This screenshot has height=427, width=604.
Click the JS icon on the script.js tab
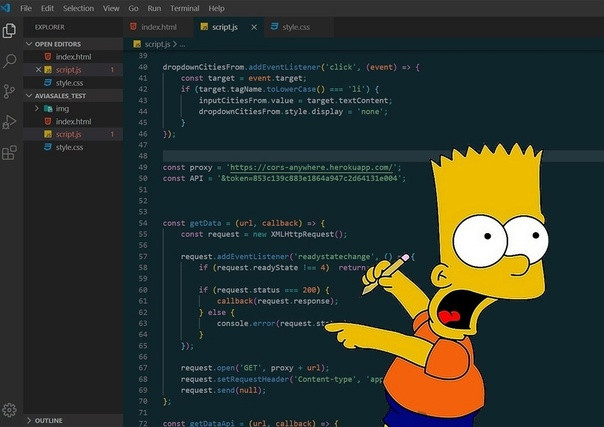point(204,27)
